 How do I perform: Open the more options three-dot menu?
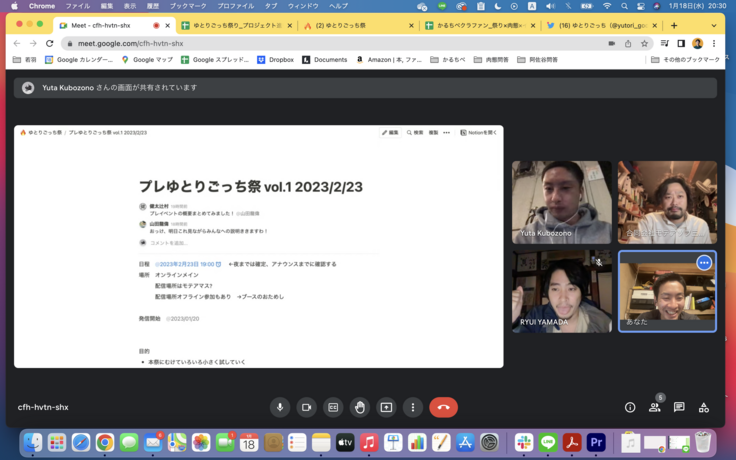(413, 407)
